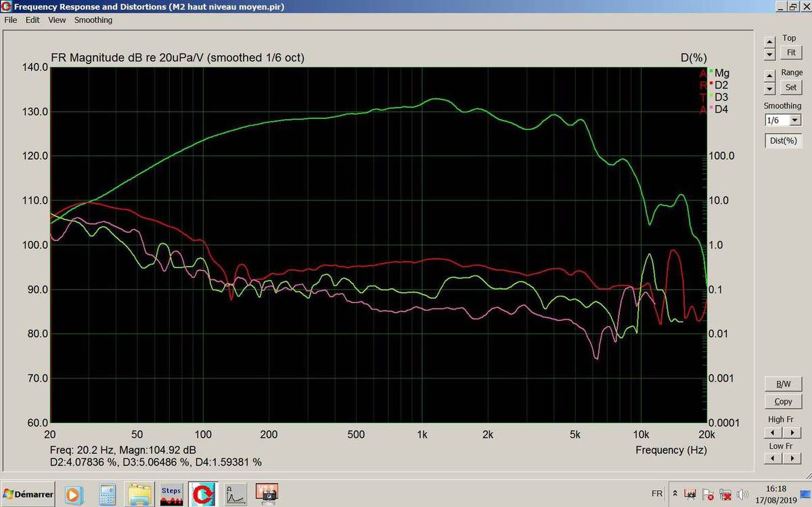
Task: Click the green Mg legend marker
Action: (710, 72)
